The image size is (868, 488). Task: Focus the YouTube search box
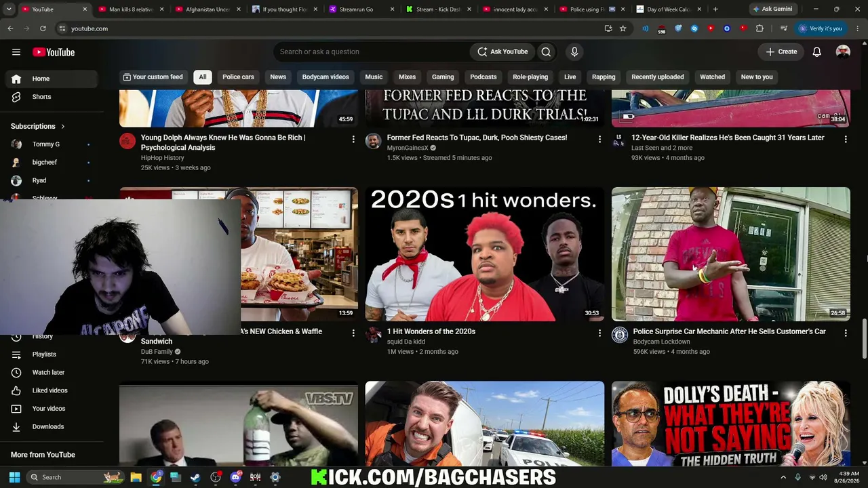(x=371, y=52)
